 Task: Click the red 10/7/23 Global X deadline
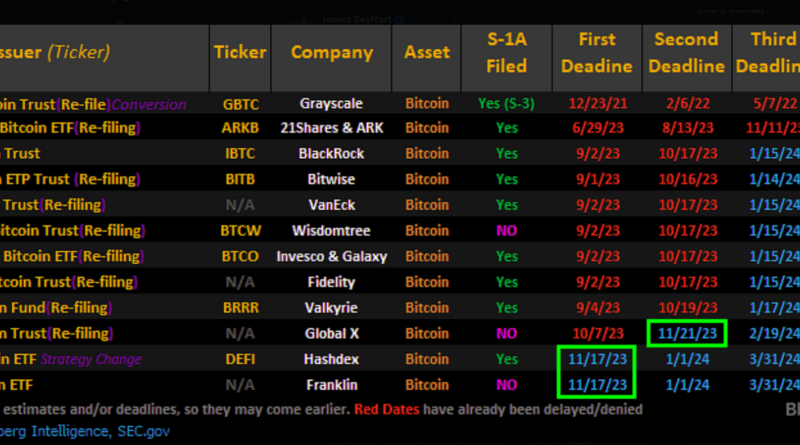point(596,333)
